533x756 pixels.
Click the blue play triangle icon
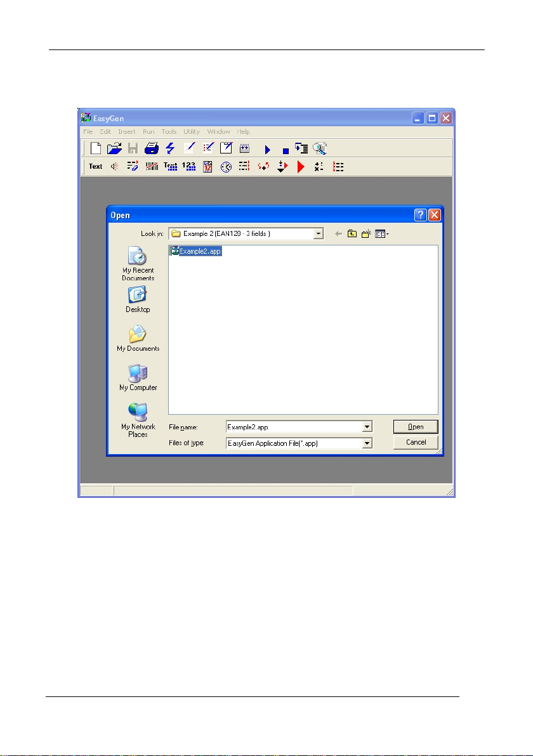pyautogui.click(x=268, y=150)
